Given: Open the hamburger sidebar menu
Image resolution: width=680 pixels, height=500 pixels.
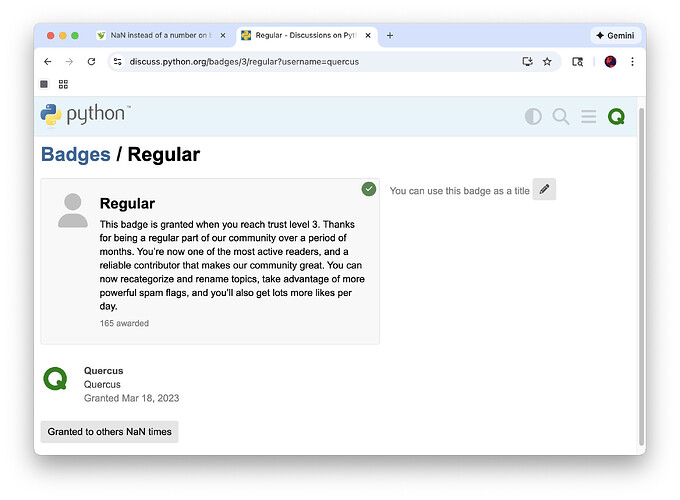Looking at the screenshot, I should click(x=588, y=116).
